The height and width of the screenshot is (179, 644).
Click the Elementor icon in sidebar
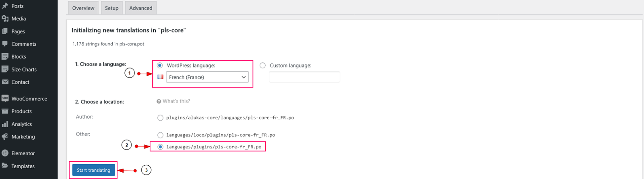coord(5,153)
